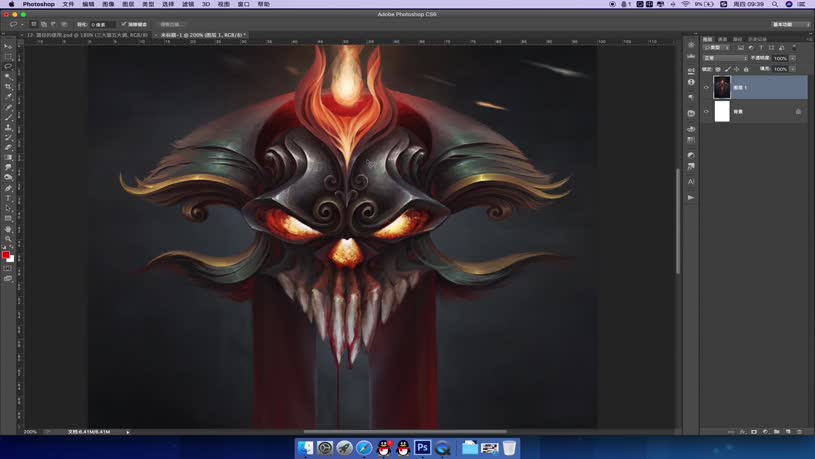Click the add to selection icon
This screenshot has width=815, height=459.
coord(44,24)
